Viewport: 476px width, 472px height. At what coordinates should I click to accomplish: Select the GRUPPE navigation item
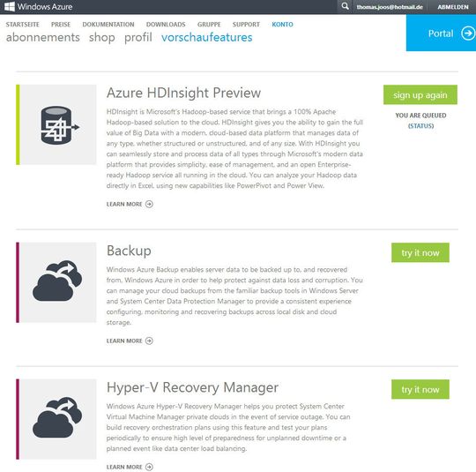(209, 25)
